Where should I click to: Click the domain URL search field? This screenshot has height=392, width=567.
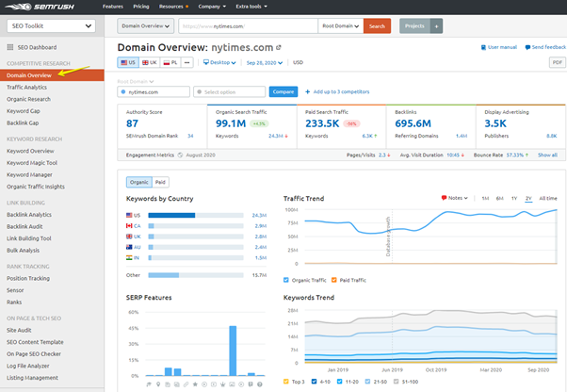[248, 26]
